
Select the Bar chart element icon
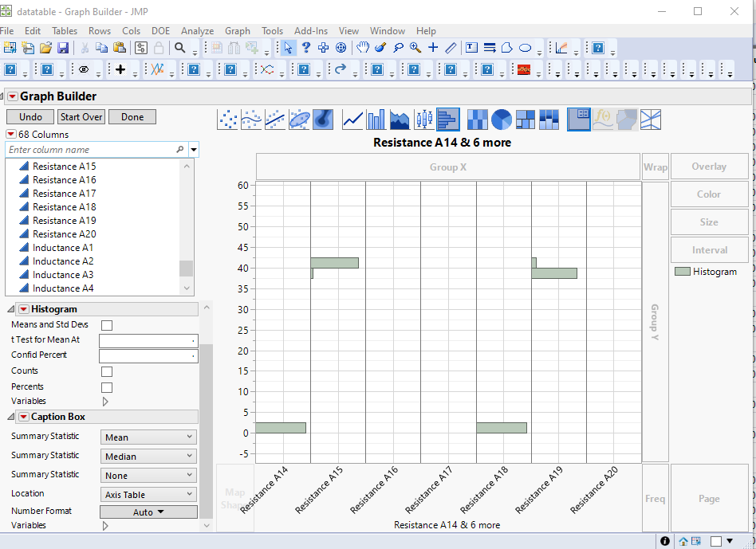(x=376, y=120)
